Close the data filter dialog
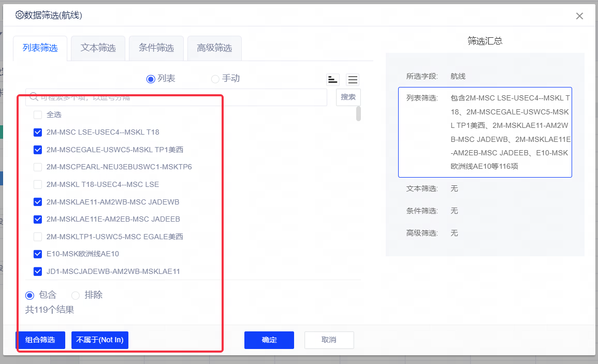Image resolution: width=598 pixels, height=364 pixels. tap(579, 16)
